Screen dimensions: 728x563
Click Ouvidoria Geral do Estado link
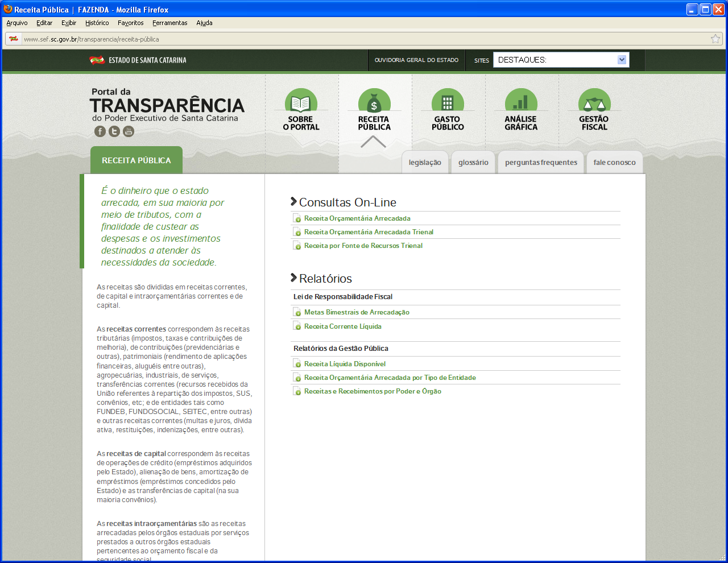(416, 60)
